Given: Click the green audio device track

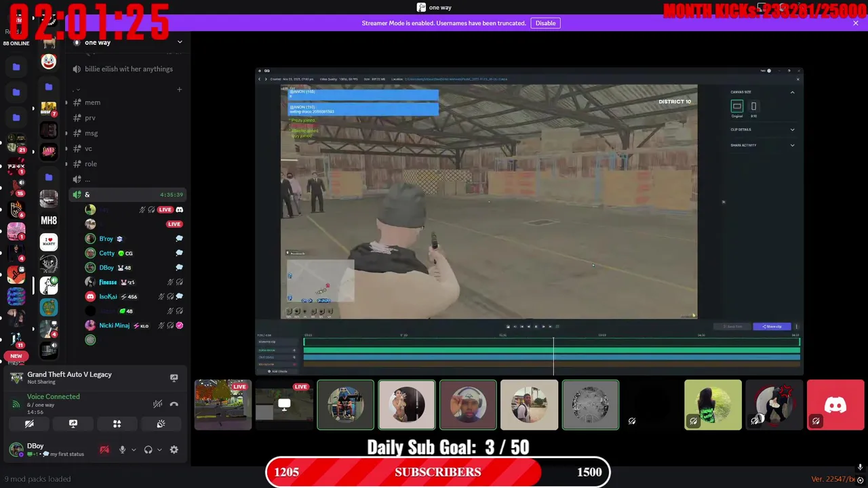Looking at the screenshot, I should [x=551, y=350].
